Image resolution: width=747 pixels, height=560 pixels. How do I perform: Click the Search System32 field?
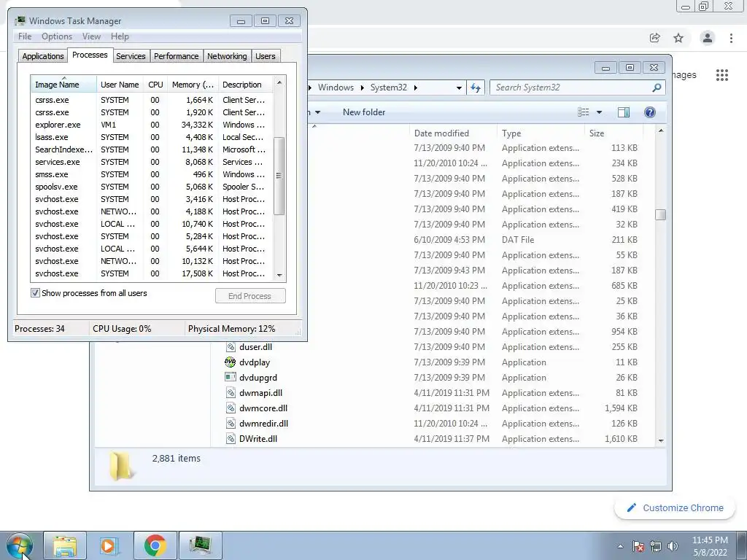click(572, 87)
